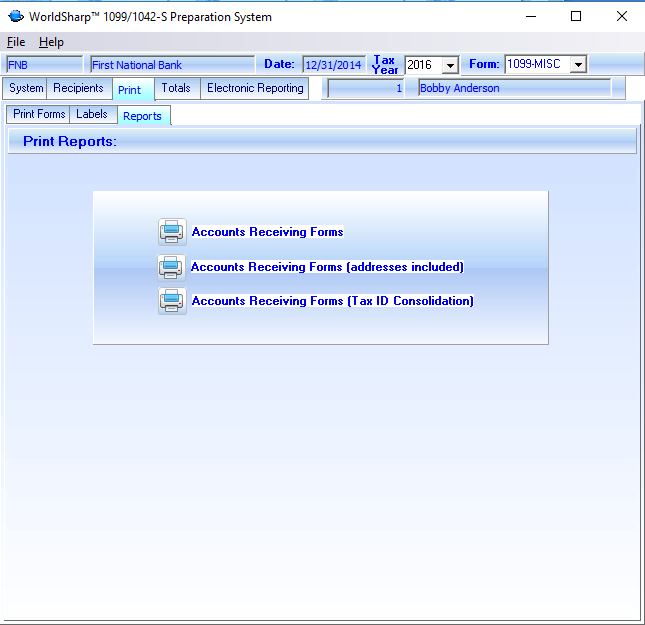Click Accounts Receiving Forms (addresses included) text
Image resolution: width=645 pixels, height=625 pixels.
(x=327, y=267)
